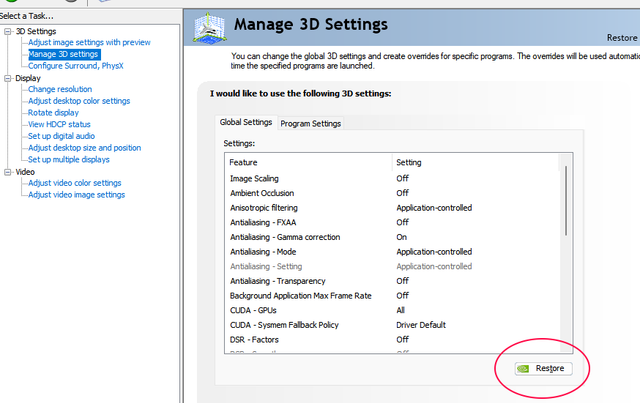Collapse the Display tree node

(8, 78)
